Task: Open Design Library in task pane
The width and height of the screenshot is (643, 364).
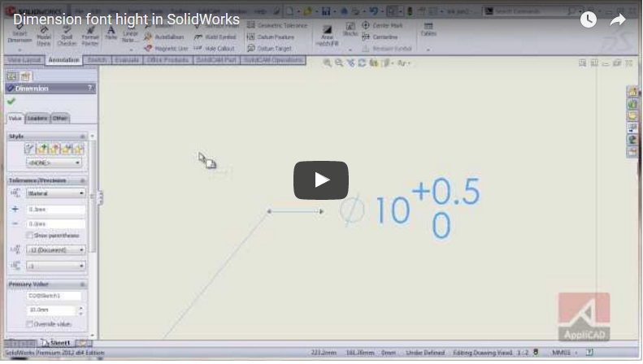Action: click(x=632, y=104)
